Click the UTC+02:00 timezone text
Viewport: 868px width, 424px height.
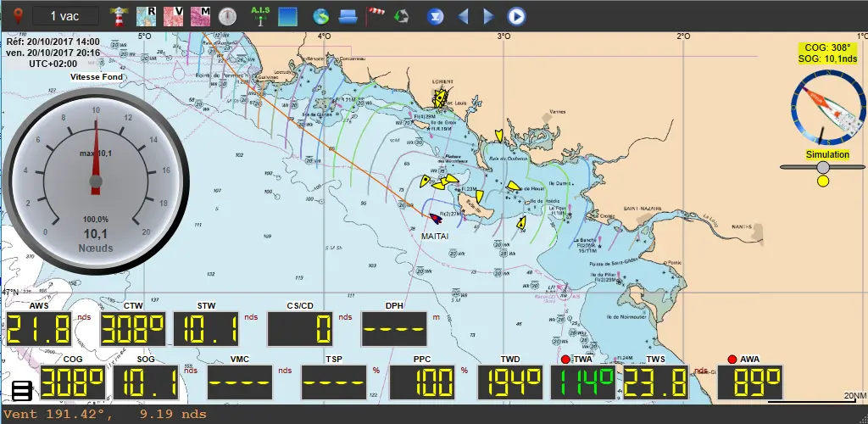click(x=53, y=64)
